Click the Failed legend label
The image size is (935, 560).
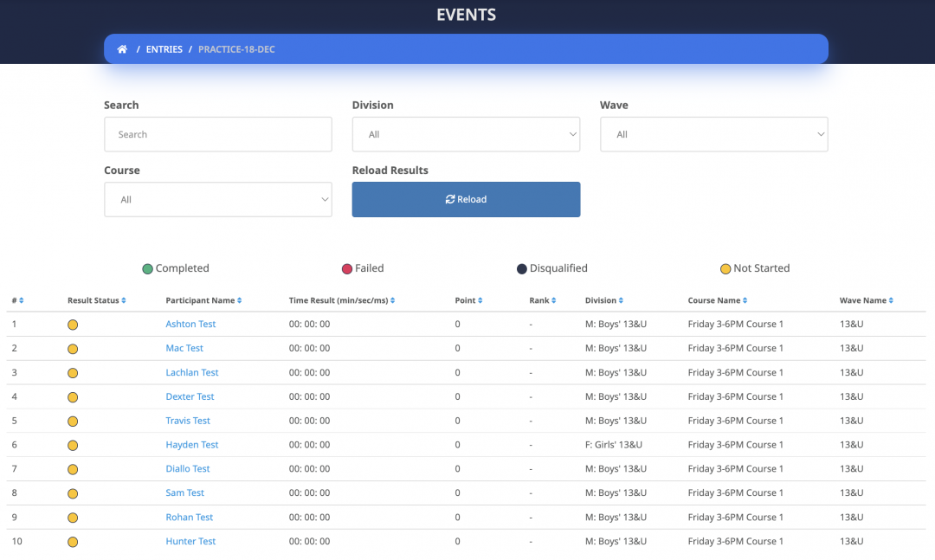click(x=369, y=268)
